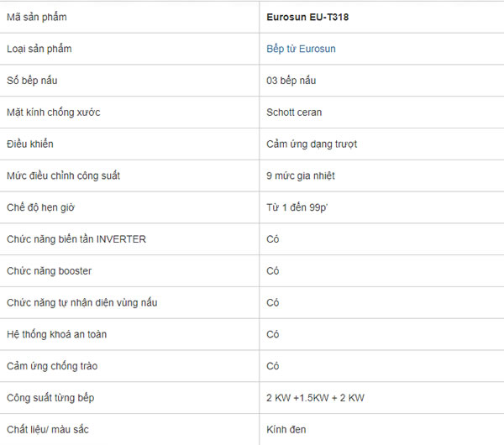Click the "Eurosun EU-T318" product code text
This screenshot has height=445, width=504.
click(x=307, y=17)
